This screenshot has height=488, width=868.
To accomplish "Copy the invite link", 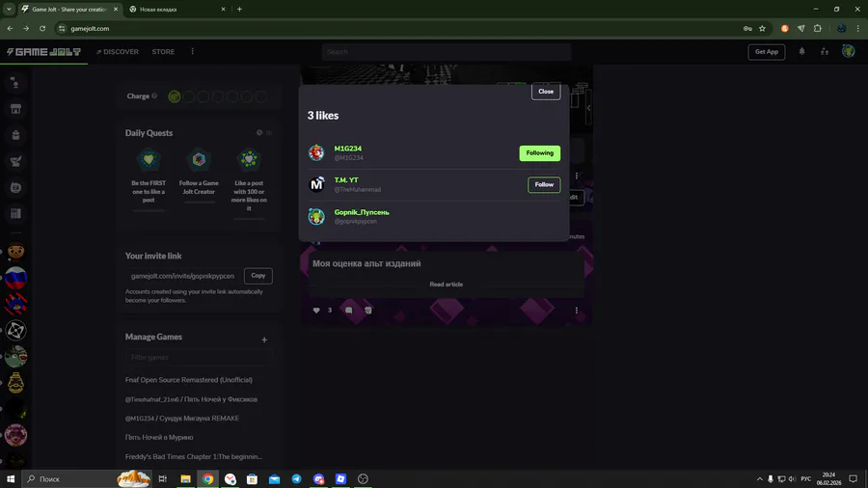I will coord(258,276).
